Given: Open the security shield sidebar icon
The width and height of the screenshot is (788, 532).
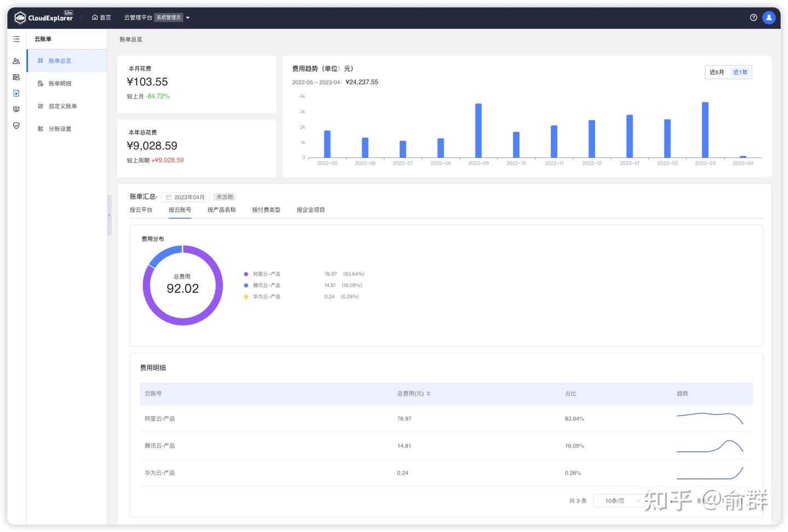Looking at the screenshot, I should pyautogui.click(x=16, y=126).
